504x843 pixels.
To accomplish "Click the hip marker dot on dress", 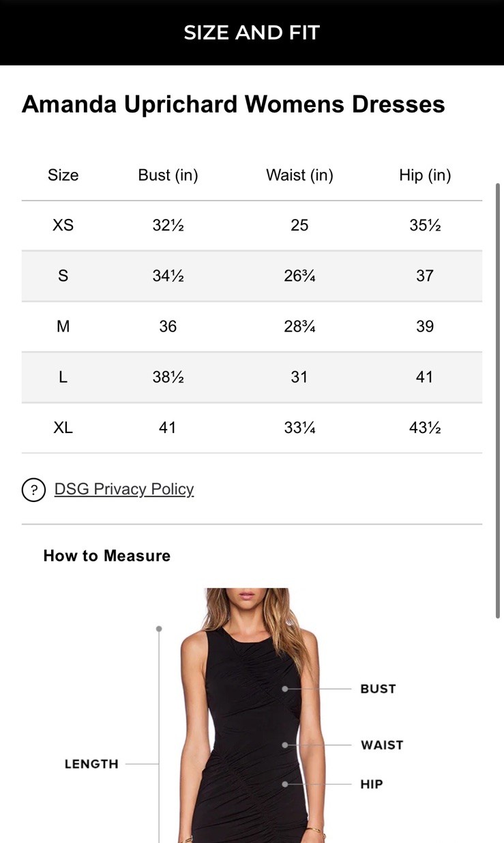I will pos(285,784).
